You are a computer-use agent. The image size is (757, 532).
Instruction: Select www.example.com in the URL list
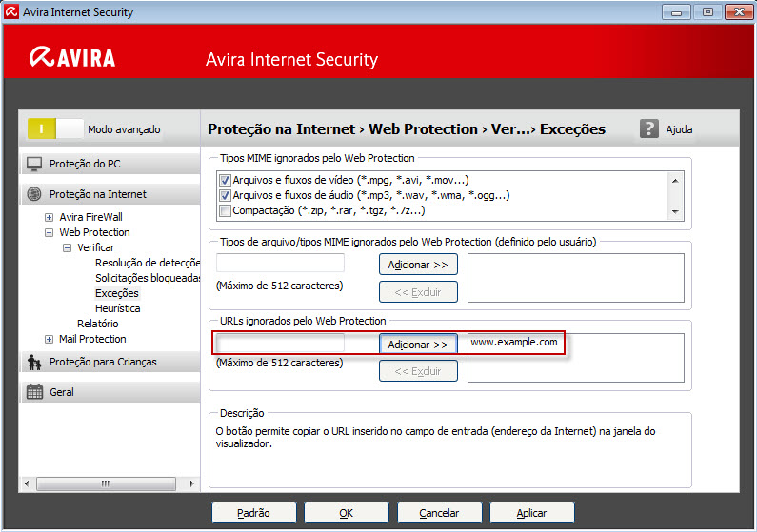tap(513, 342)
